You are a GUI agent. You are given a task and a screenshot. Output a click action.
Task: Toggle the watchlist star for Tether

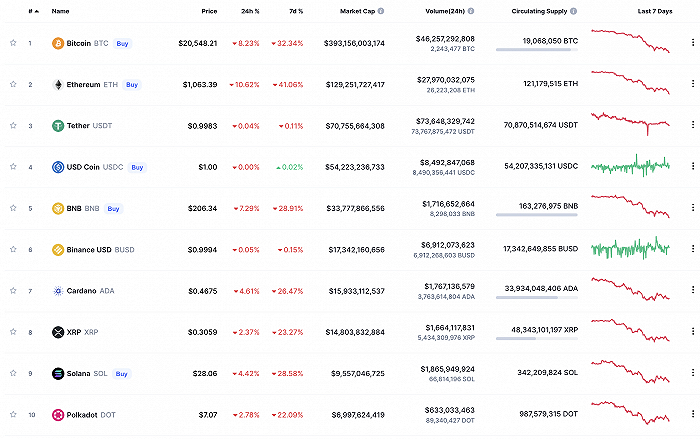coord(13,126)
